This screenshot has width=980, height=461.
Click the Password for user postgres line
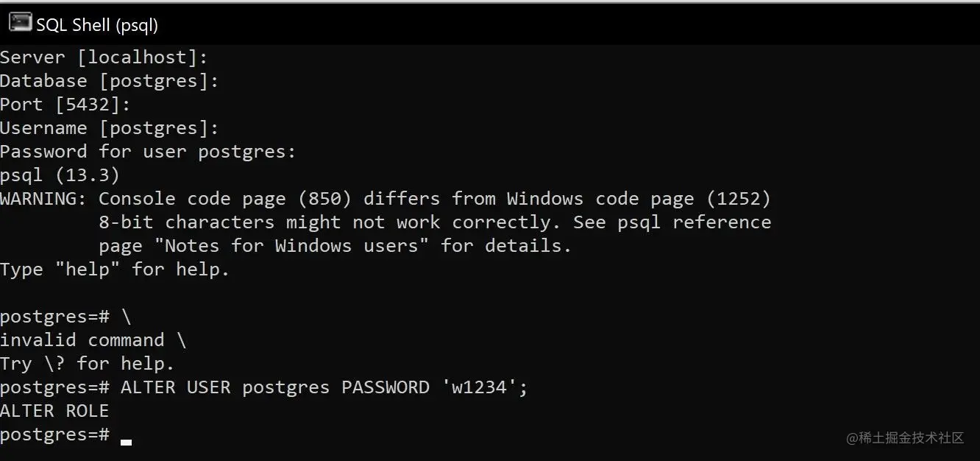(x=148, y=152)
